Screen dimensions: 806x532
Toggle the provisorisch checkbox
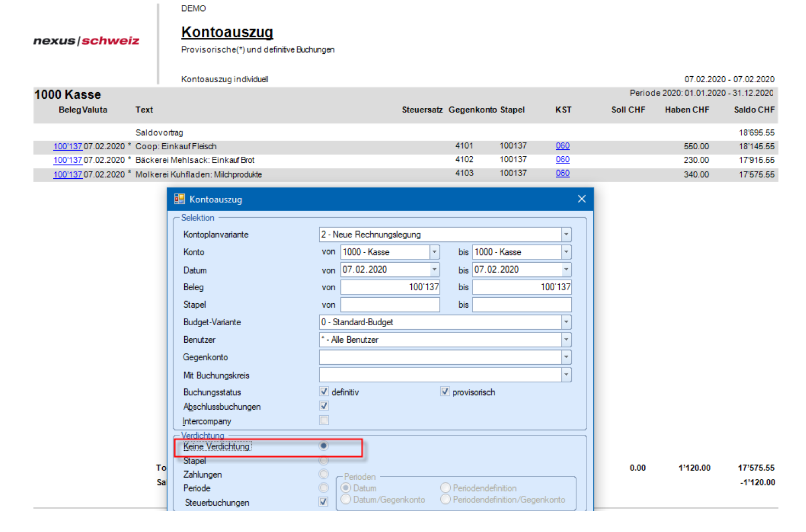coord(445,392)
